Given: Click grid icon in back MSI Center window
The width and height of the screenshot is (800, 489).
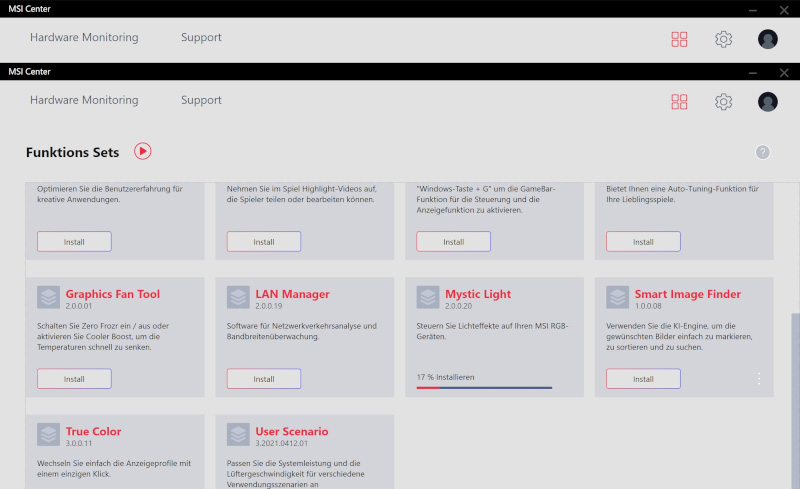Looking at the screenshot, I should (679, 39).
